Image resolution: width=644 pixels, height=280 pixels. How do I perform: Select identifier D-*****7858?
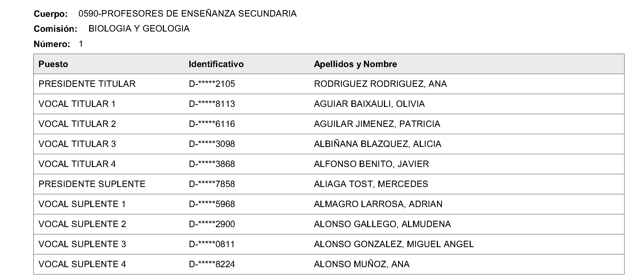[x=212, y=184]
